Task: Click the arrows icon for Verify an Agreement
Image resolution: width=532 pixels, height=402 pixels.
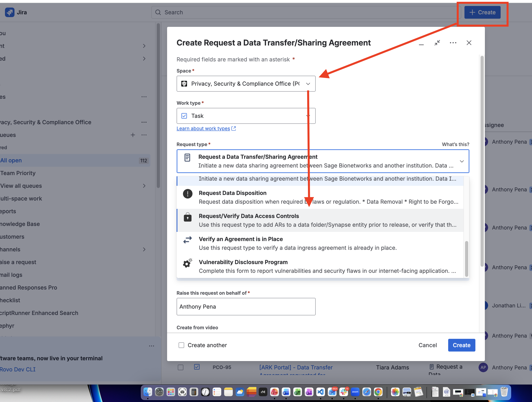Action: (188, 240)
